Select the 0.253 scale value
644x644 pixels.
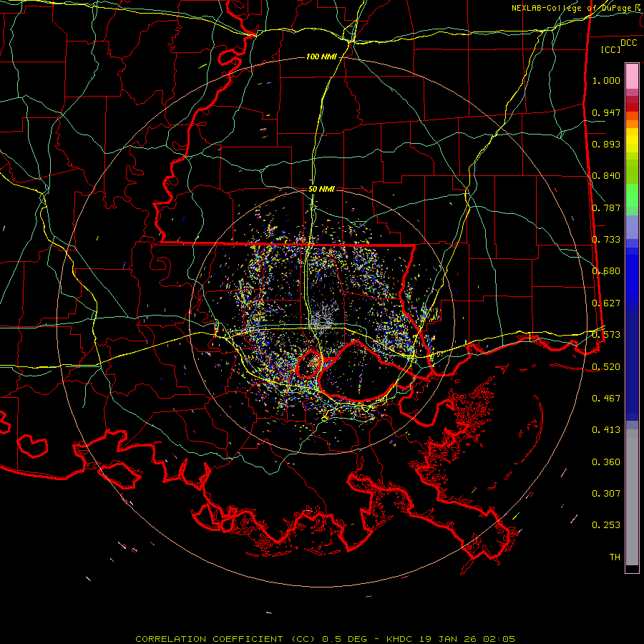[606, 525]
